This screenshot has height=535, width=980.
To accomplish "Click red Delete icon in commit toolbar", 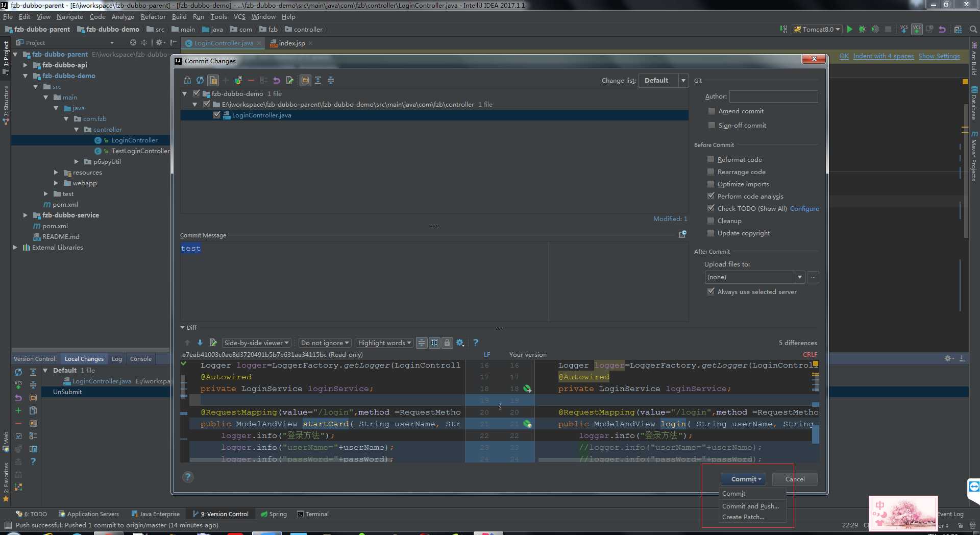I will (x=251, y=80).
